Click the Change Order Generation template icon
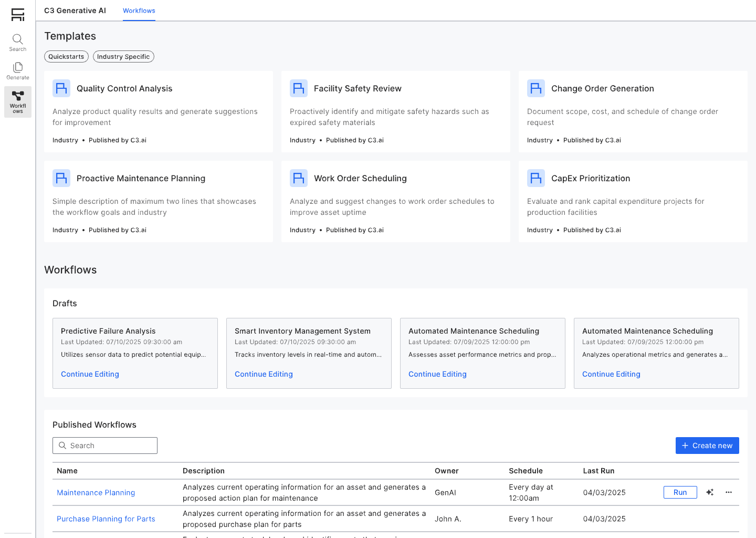The width and height of the screenshot is (756, 538). (536, 88)
